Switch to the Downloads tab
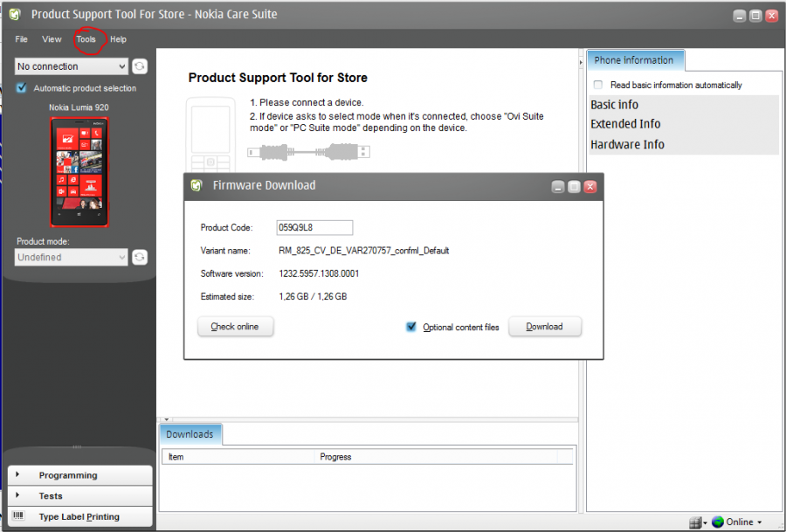The image size is (786, 532). click(x=190, y=434)
